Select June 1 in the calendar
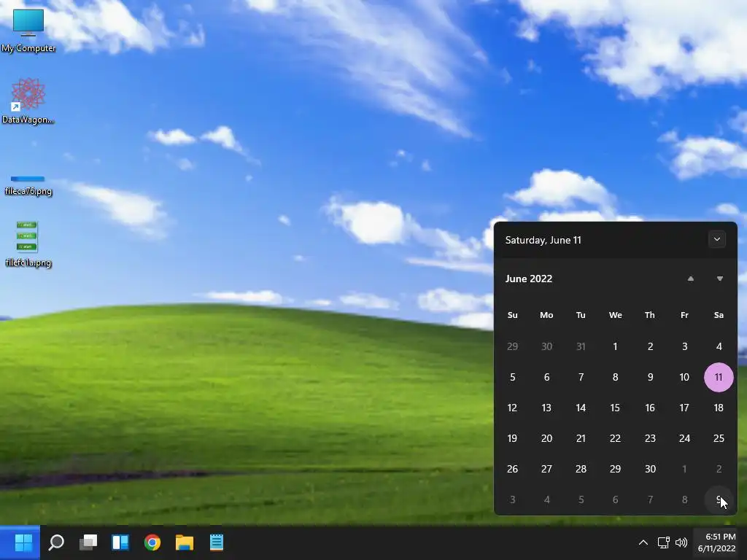 [x=615, y=346]
